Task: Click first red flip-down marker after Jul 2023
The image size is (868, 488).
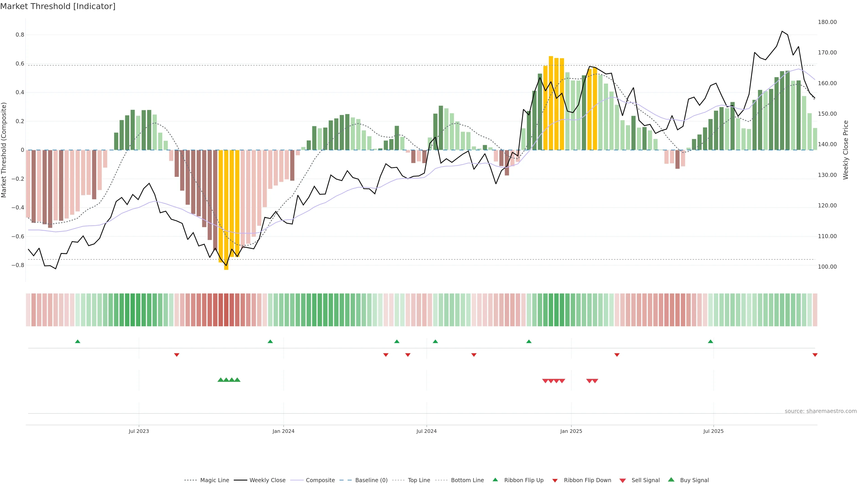Action: click(x=177, y=355)
